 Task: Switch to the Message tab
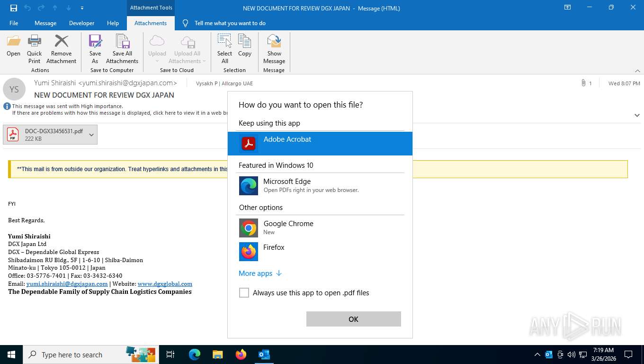point(45,23)
